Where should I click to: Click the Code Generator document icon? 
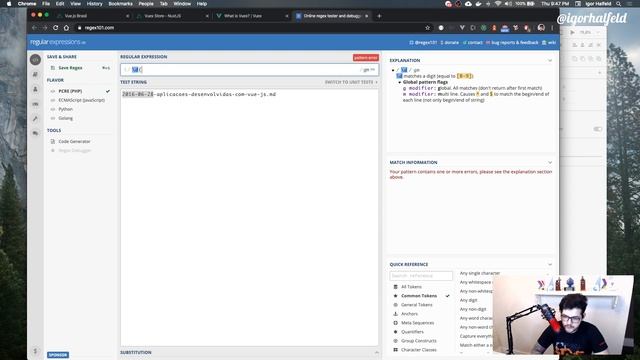pyautogui.click(x=53, y=141)
